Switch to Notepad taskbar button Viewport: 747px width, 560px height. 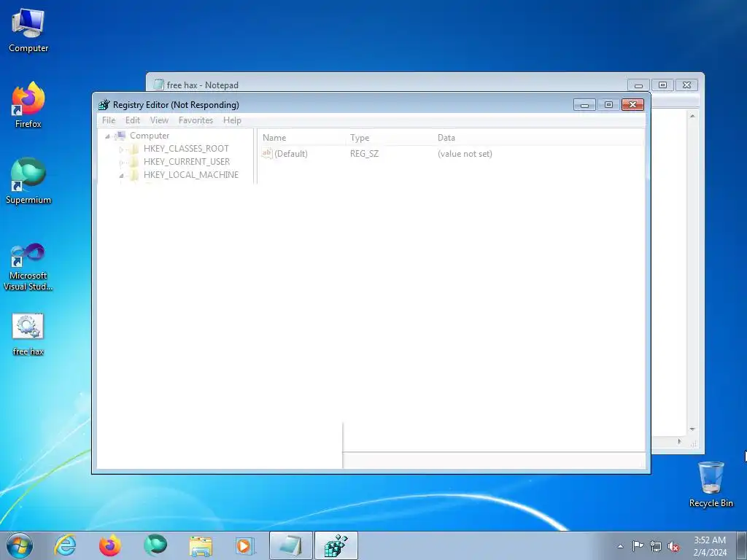coord(291,545)
